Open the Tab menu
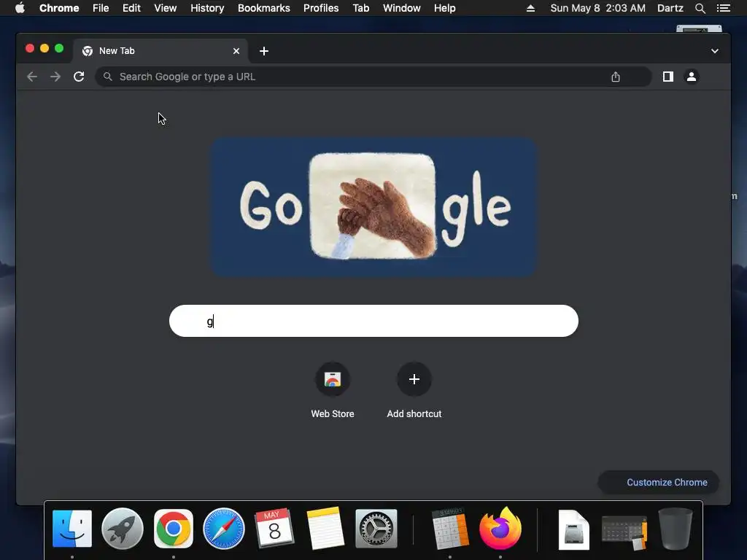The image size is (747, 560). click(360, 8)
